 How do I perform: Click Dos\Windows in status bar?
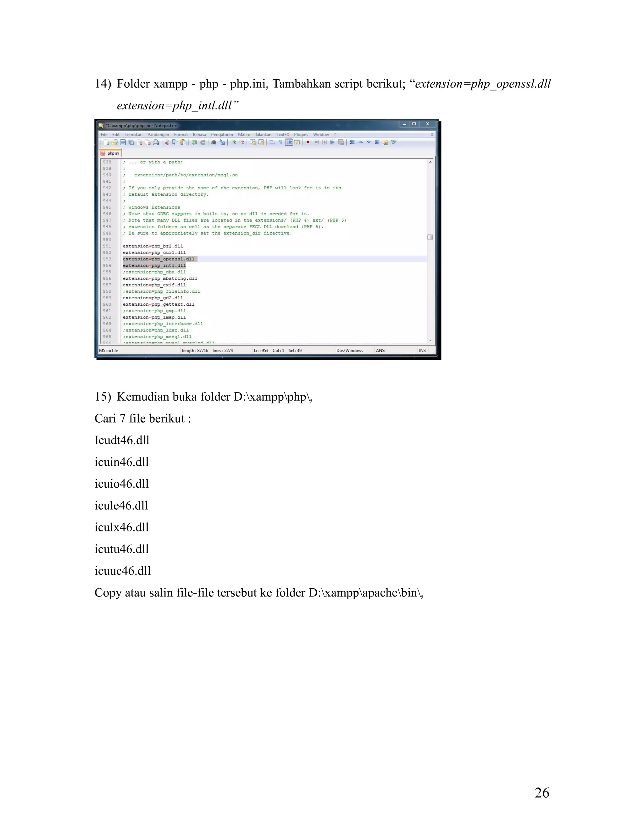(x=350, y=351)
